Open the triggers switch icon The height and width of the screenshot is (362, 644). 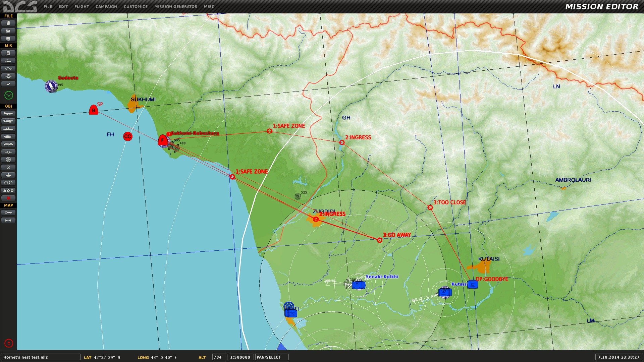[8, 68]
